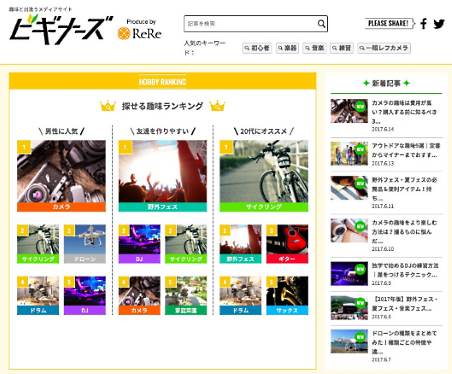This screenshot has width=452, height=374.
Task: Click the thumbnail of the 【2017年版】野外フェス article
Action: [x=349, y=308]
